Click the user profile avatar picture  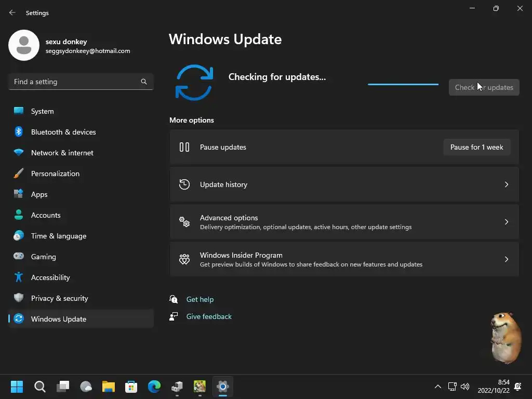(x=24, y=45)
